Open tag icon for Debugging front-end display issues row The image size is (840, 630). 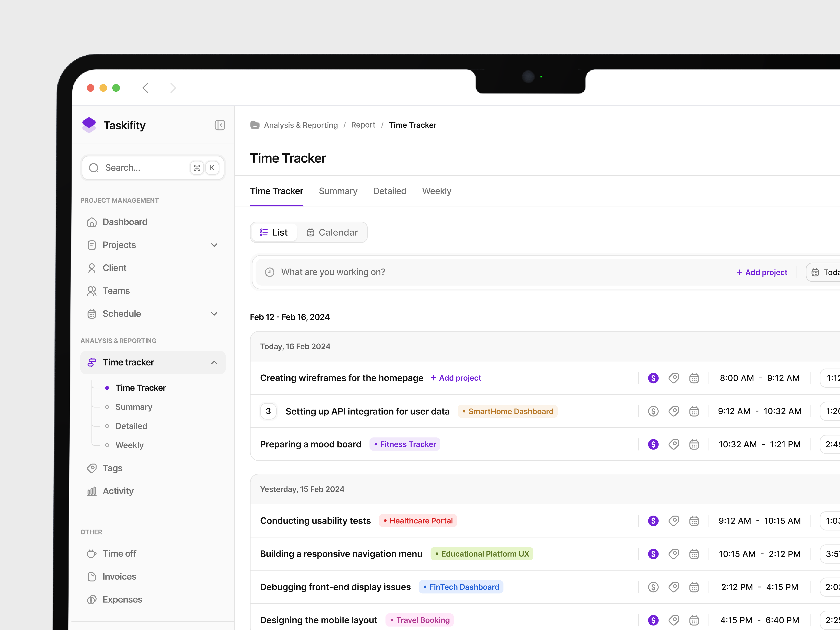[674, 587]
